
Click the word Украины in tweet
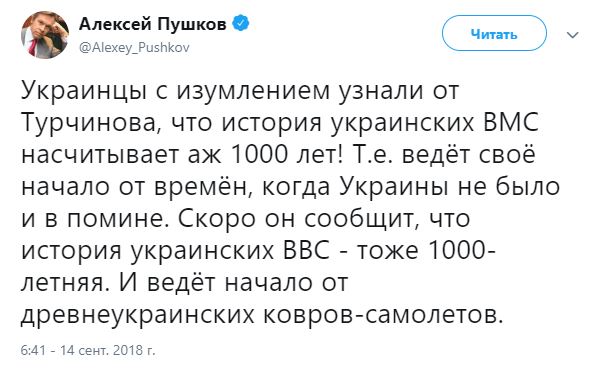click(x=394, y=187)
